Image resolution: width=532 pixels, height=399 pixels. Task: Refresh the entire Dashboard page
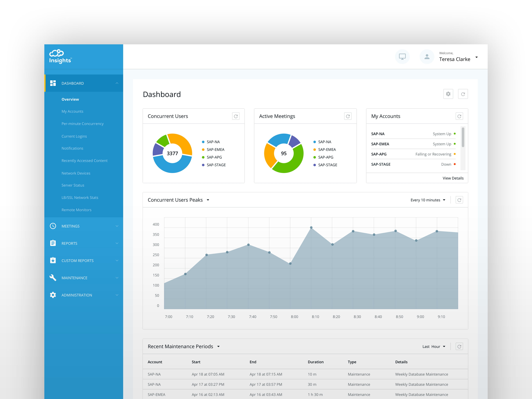[463, 94]
